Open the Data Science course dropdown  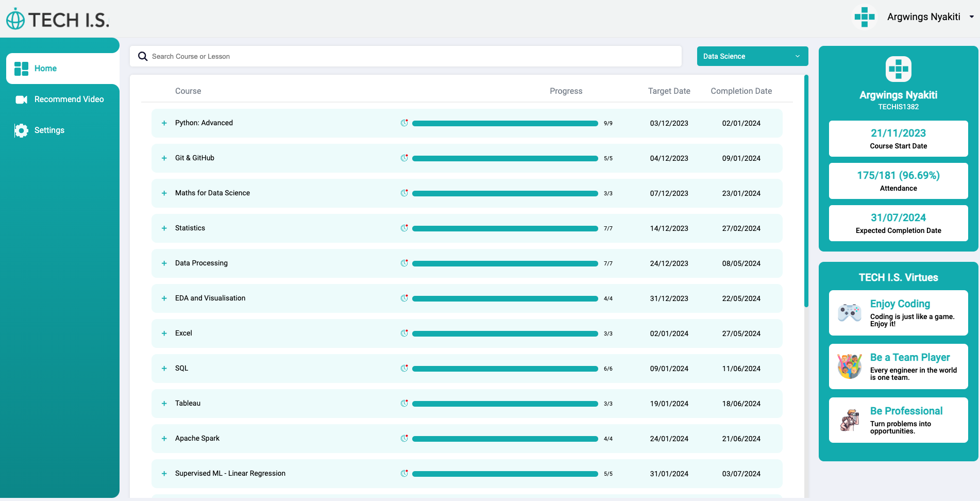752,56
